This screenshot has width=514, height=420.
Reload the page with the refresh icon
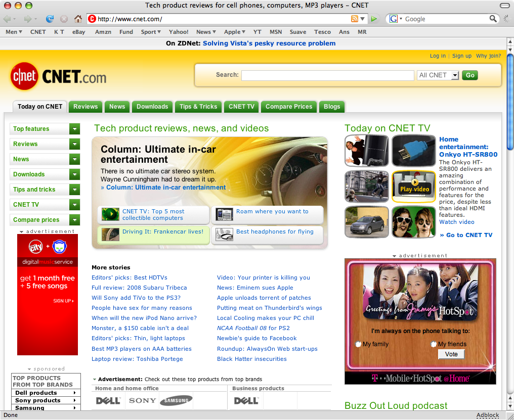pos(50,19)
